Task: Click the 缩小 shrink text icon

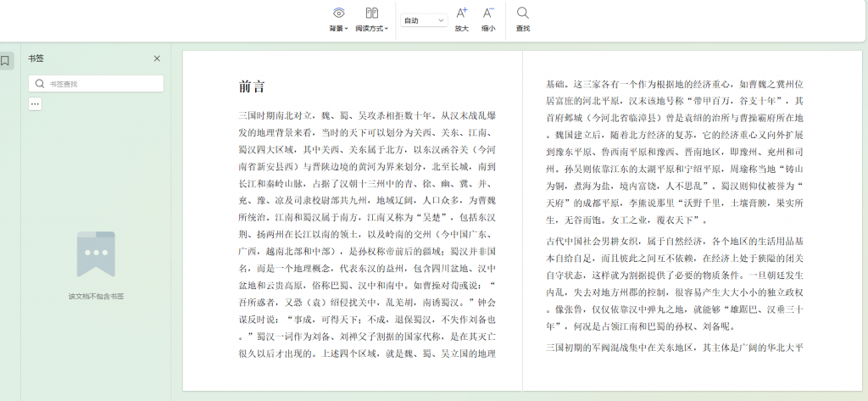Action: [x=487, y=13]
